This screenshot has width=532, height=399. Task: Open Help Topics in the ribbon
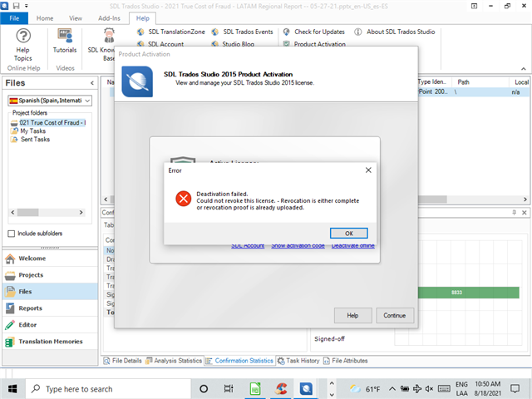pyautogui.click(x=23, y=45)
